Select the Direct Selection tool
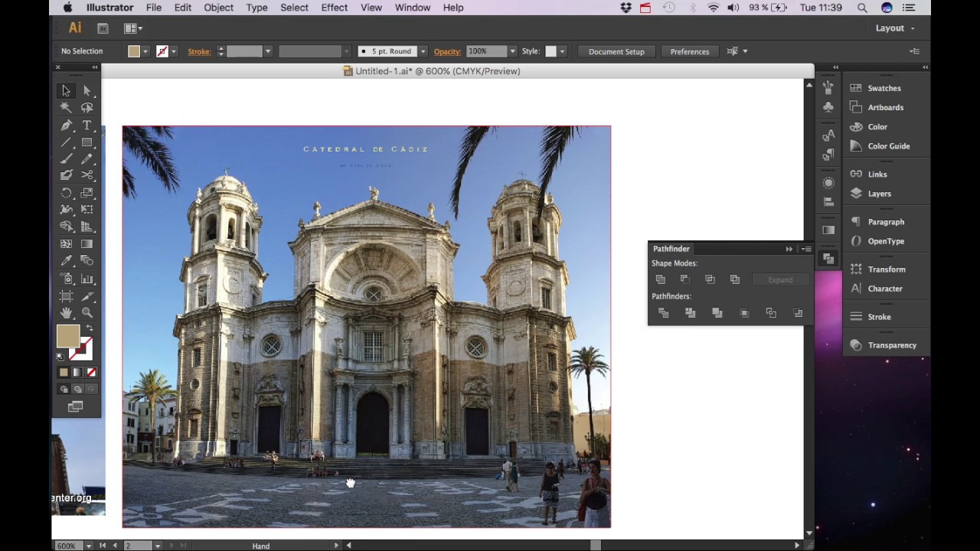Viewport: 980px width, 551px height. pos(87,91)
